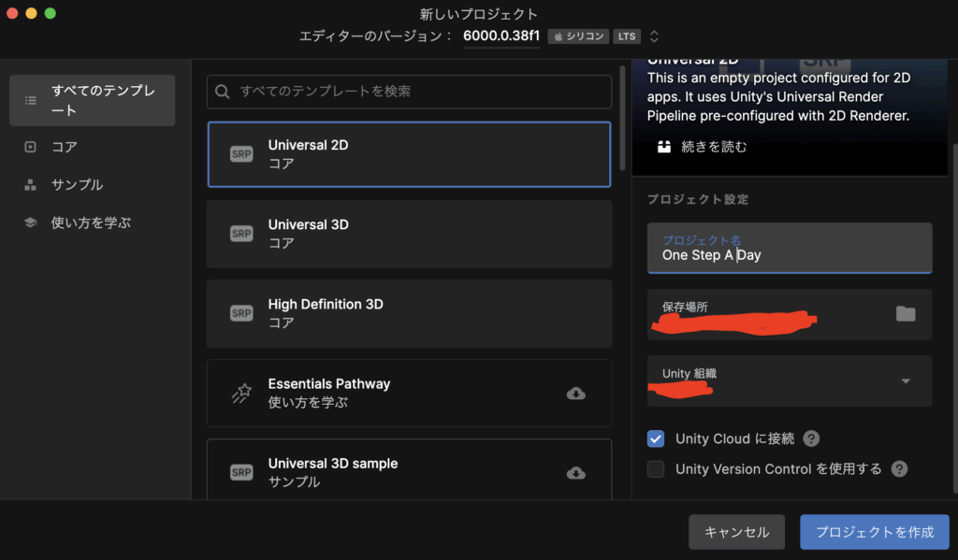Choose the Universal 3D sample template
958x560 pixels.
coord(410,469)
